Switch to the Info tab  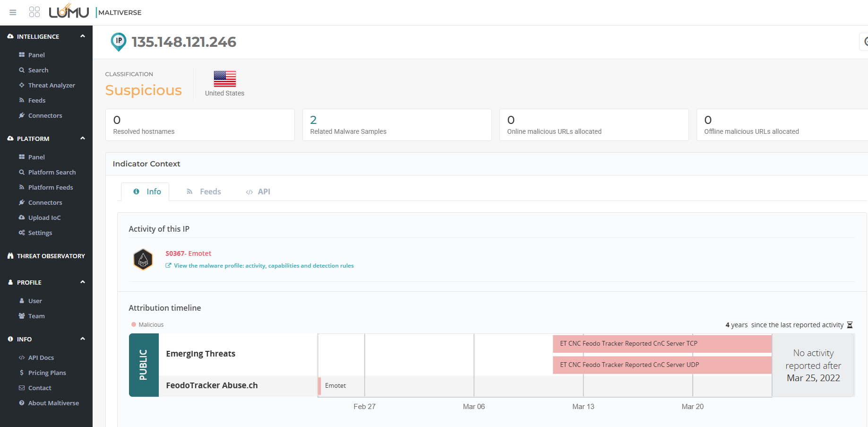click(x=146, y=192)
